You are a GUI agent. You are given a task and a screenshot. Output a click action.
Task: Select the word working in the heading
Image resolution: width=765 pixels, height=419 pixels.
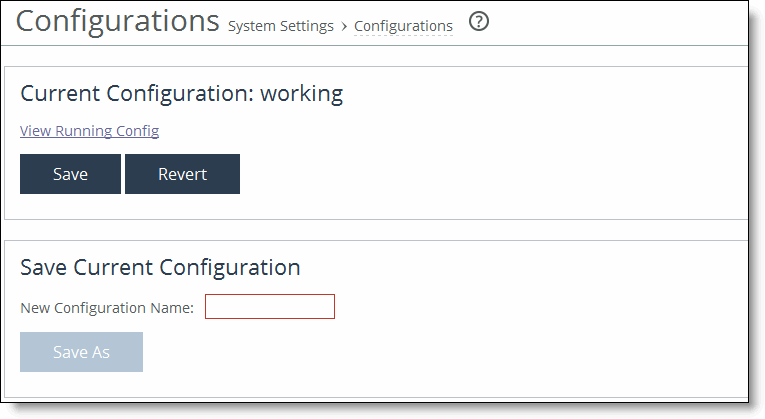point(302,93)
